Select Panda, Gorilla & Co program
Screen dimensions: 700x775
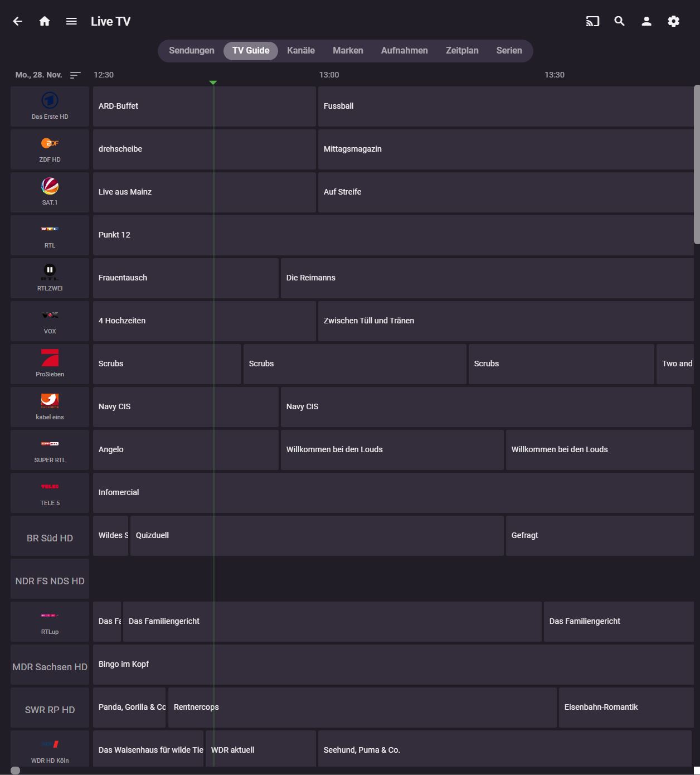(x=129, y=707)
